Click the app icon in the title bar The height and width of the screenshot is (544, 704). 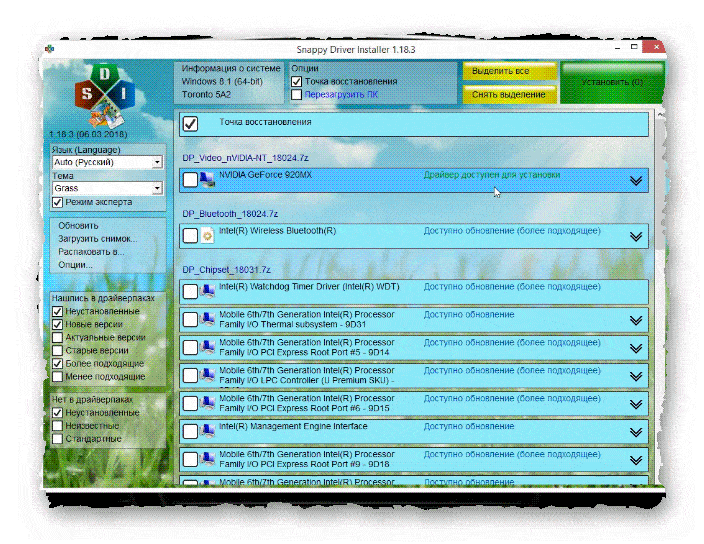click(50, 48)
